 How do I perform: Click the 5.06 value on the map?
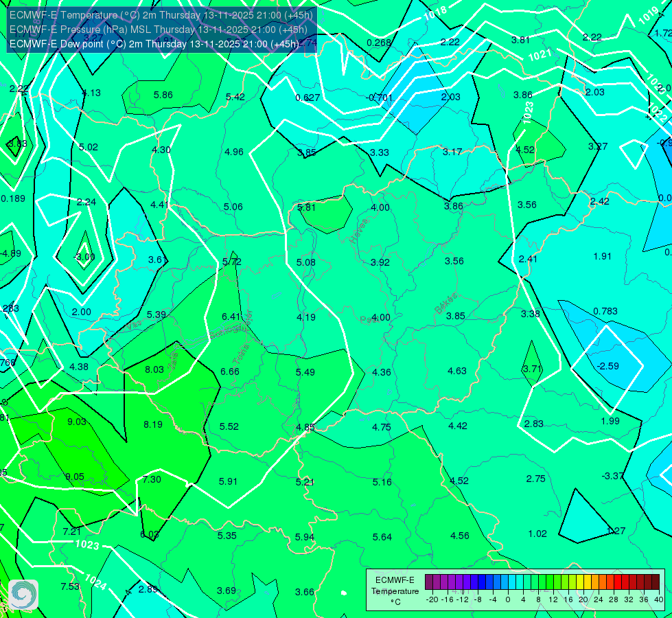tap(233, 207)
